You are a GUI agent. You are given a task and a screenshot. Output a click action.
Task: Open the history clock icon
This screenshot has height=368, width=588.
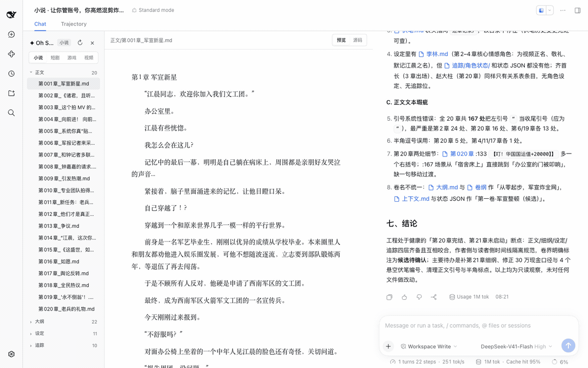tap(11, 74)
